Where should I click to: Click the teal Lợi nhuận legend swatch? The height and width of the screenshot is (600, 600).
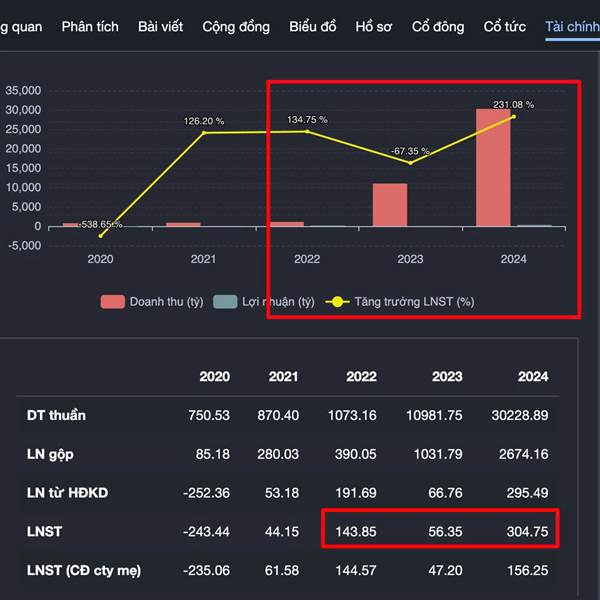(225, 302)
